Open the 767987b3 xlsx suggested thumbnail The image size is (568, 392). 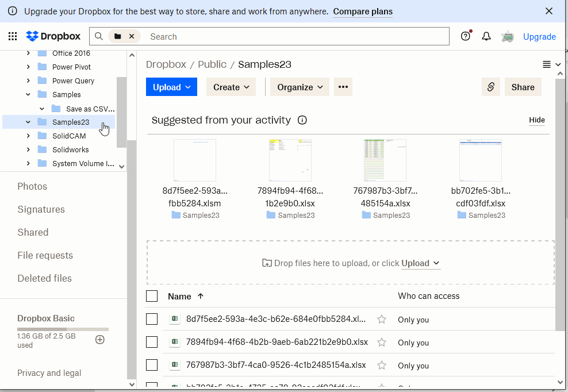(x=385, y=160)
